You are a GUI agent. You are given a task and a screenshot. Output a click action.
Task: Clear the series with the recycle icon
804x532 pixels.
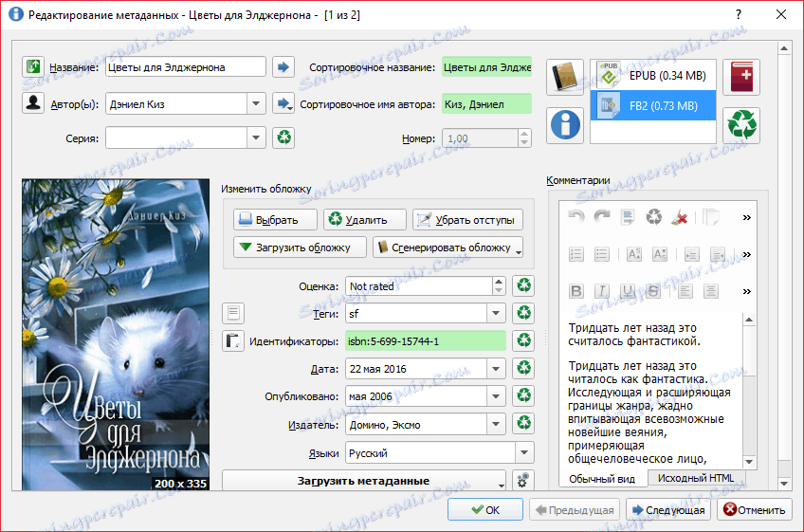coord(283,138)
